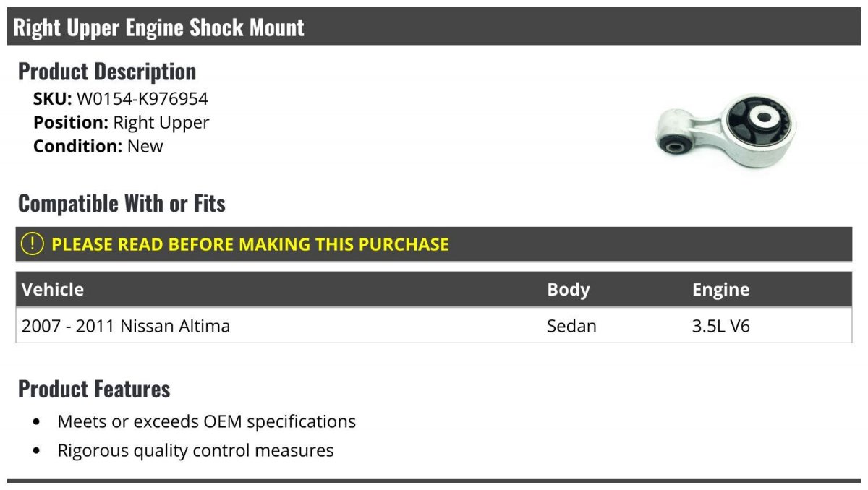This screenshot has height=490, width=868.
Task: Click the Vehicle column header
Action: click(53, 290)
